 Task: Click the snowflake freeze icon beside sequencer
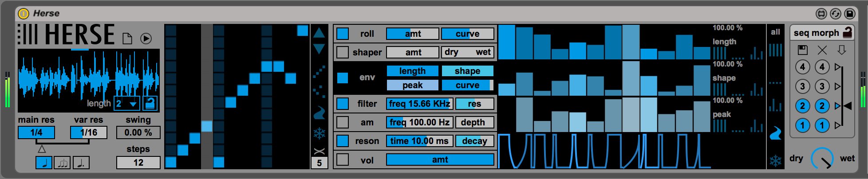[x=319, y=133]
